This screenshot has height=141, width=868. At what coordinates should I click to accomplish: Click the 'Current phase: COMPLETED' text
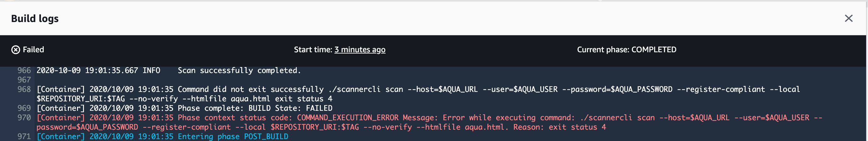coord(626,50)
